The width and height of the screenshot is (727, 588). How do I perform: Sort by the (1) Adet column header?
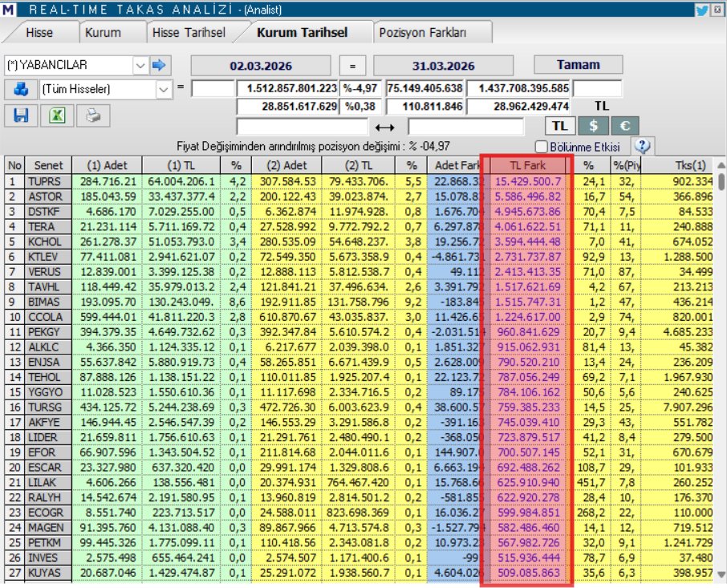(107, 165)
